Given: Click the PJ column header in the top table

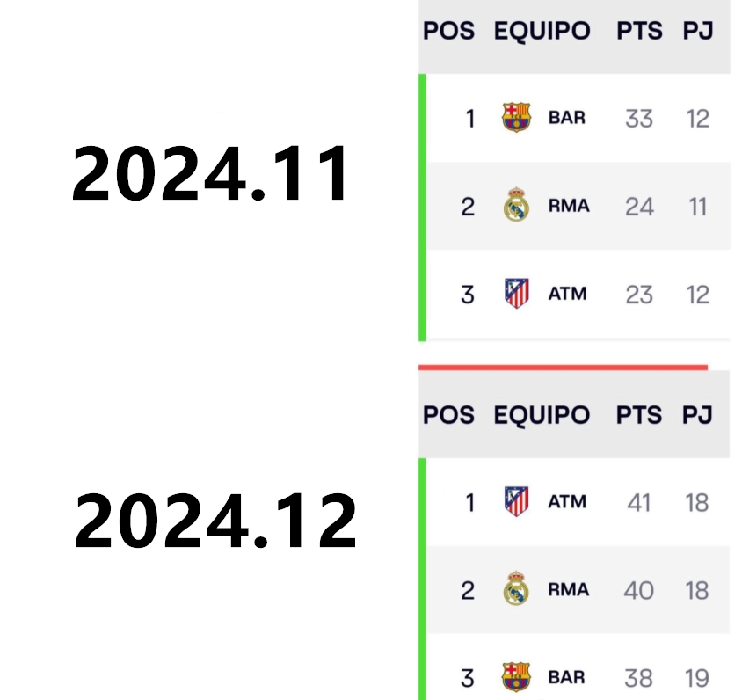Looking at the screenshot, I should [x=697, y=31].
